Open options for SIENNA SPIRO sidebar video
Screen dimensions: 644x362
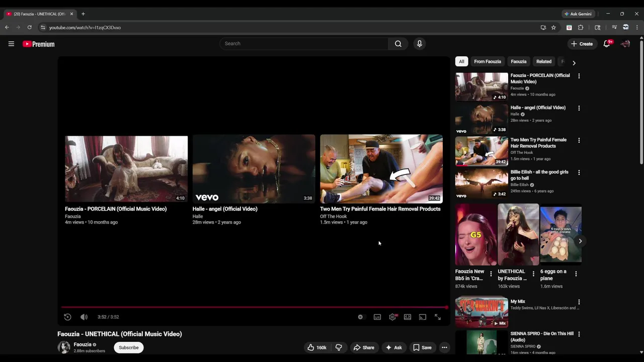coord(579,334)
